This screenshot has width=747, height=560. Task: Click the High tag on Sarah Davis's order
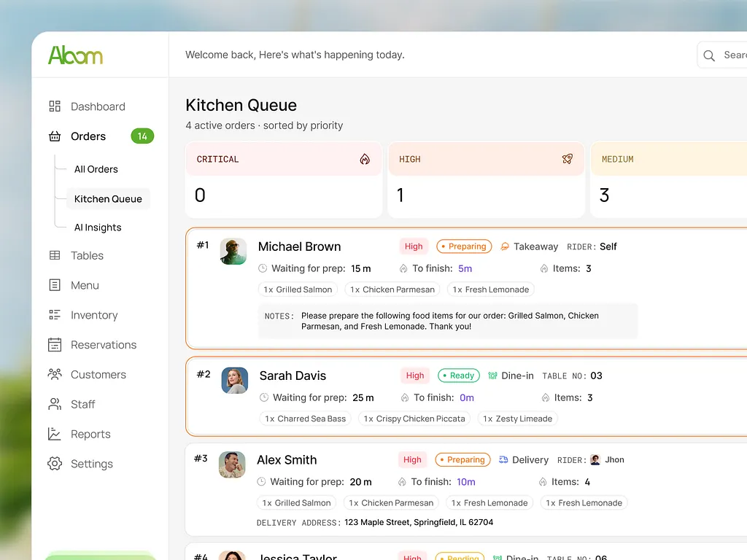(415, 376)
